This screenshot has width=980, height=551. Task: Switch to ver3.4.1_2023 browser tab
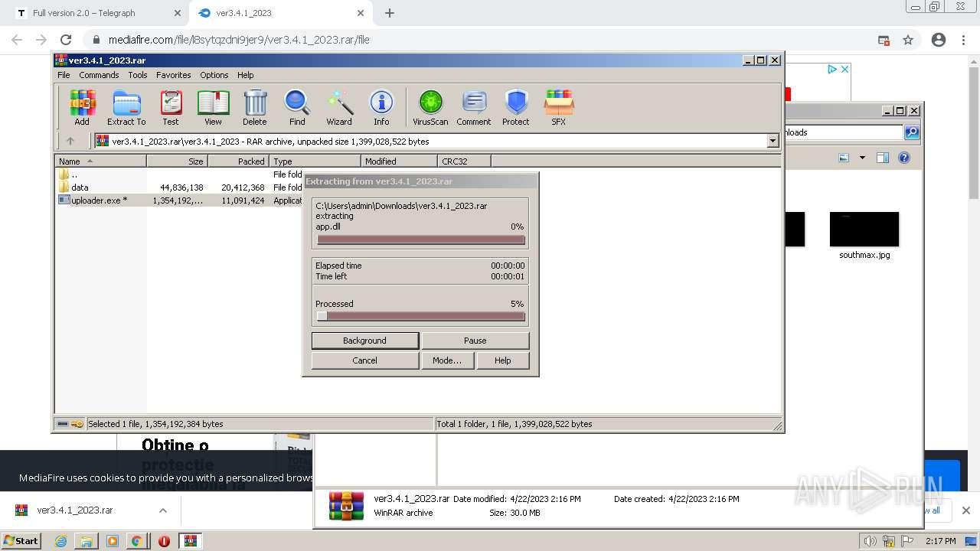tap(280, 13)
